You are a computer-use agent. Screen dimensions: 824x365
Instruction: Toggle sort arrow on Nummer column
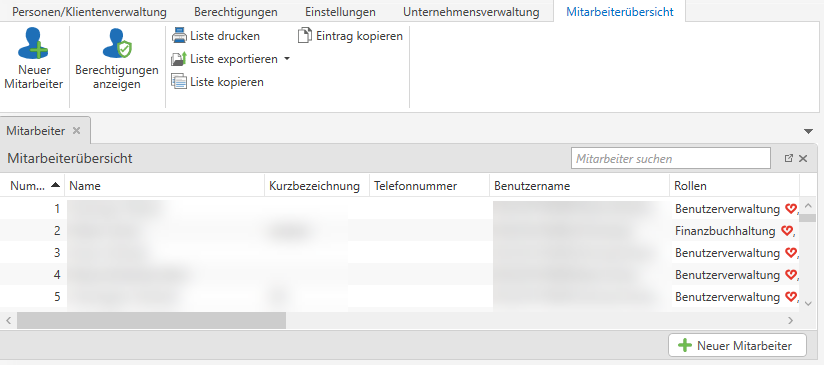coord(55,185)
